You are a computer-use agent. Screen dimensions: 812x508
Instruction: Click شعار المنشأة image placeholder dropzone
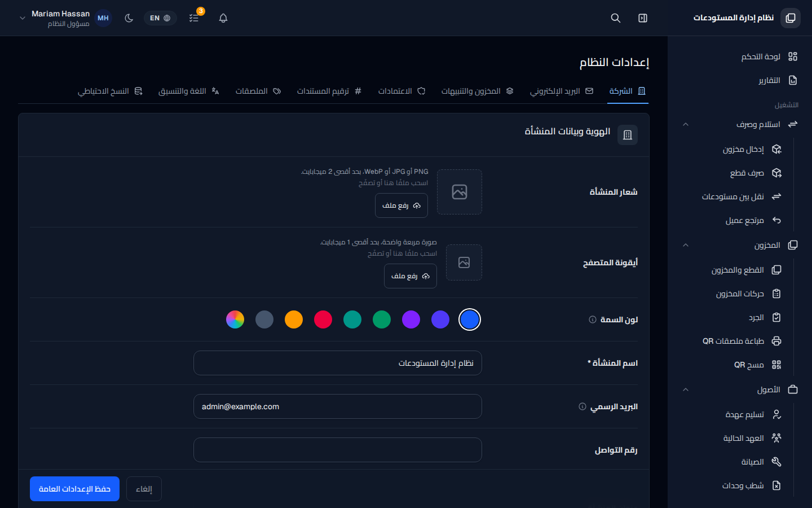coord(460,192)
